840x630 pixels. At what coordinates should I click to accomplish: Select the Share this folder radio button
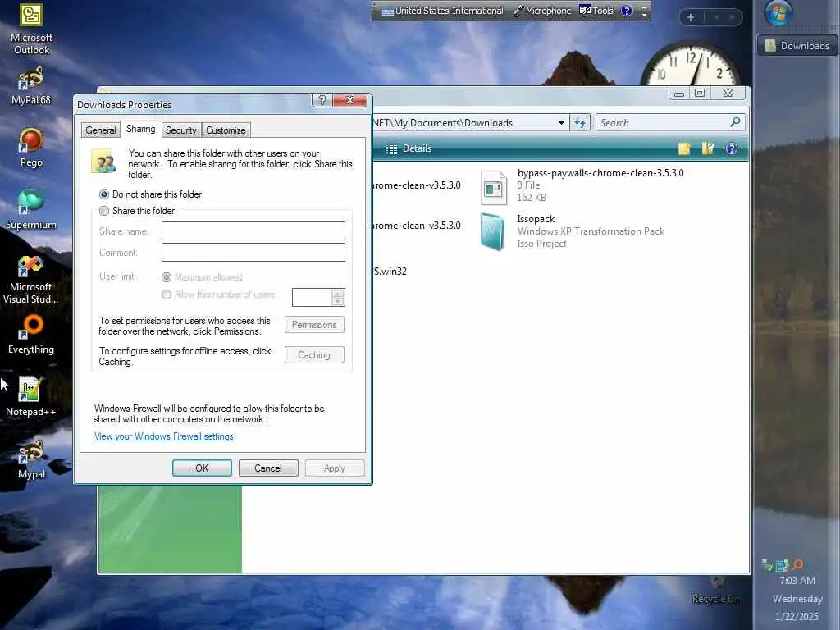click(104, 211)
